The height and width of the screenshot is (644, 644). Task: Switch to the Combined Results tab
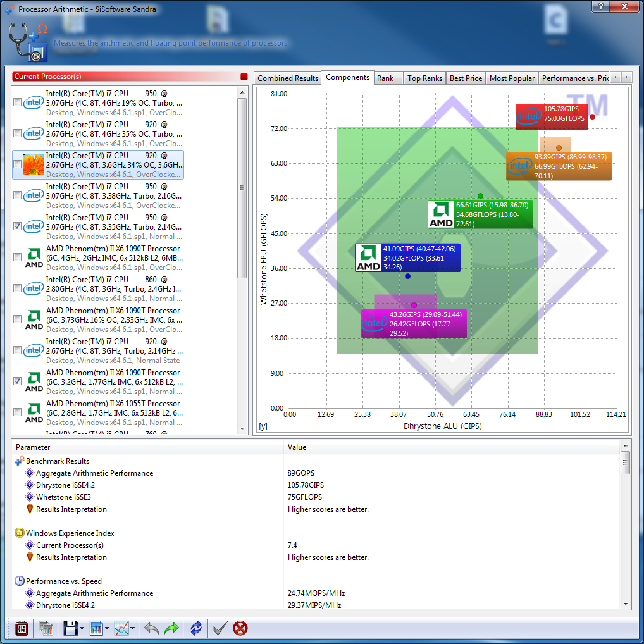288,78
